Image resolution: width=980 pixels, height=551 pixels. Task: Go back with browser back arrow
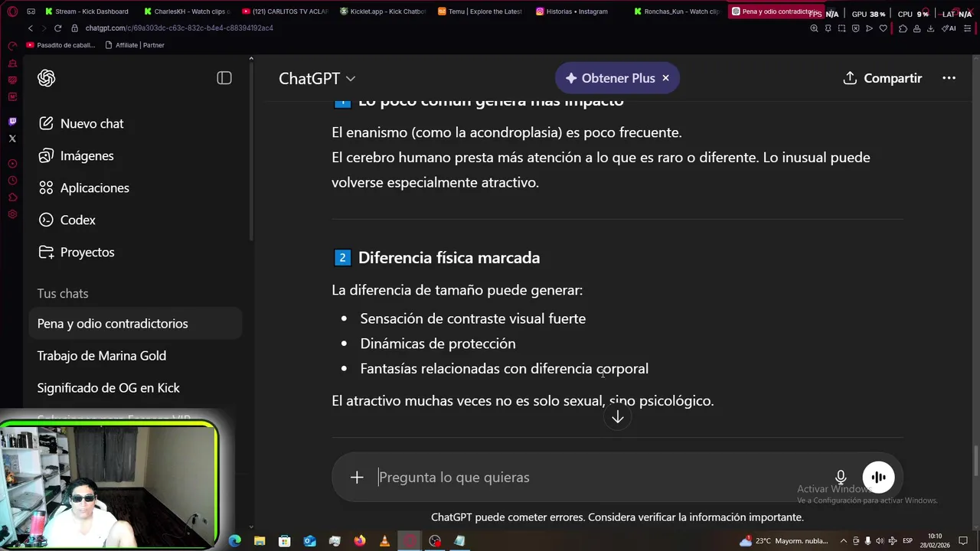tap(30, 28)
